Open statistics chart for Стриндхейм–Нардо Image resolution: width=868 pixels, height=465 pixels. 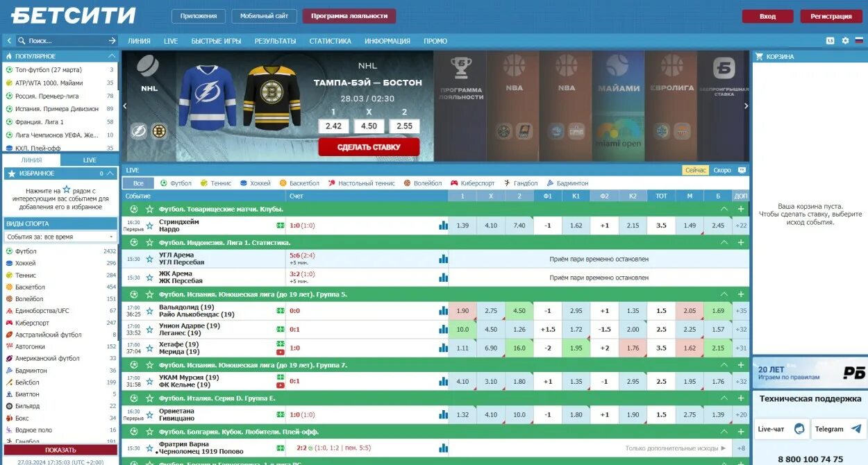pyautogui.click(x=443, y=226)
